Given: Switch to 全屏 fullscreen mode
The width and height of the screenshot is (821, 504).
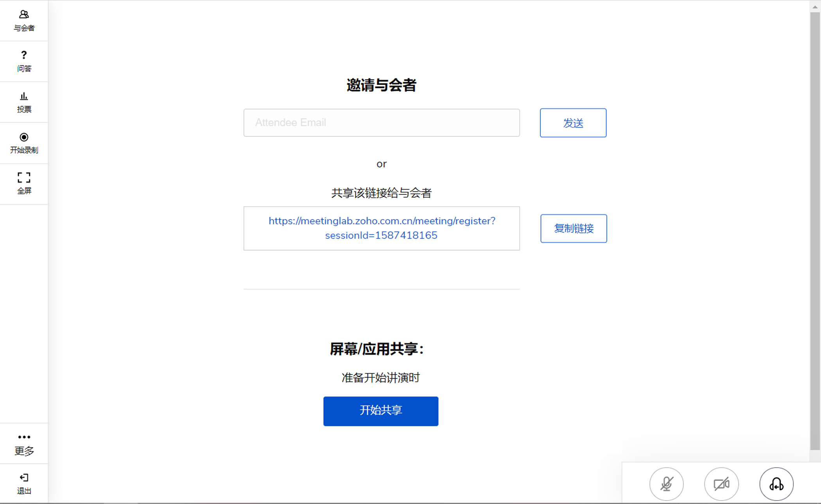Looking at the screenshot, I should pyautogui.click(x=24, y=184).
